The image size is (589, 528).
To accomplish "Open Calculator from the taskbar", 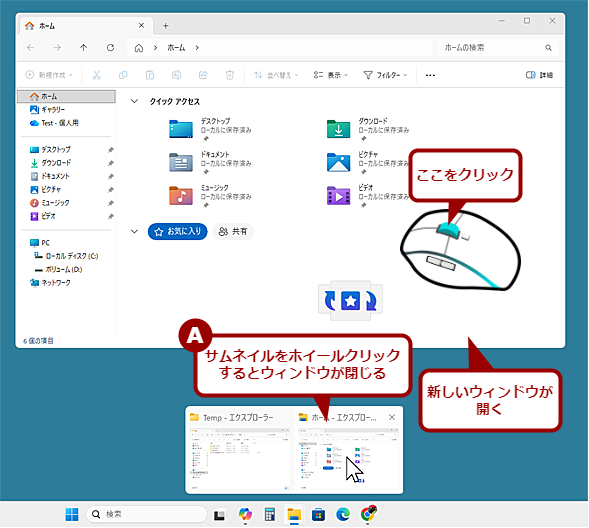I will [x=269, y=514].
